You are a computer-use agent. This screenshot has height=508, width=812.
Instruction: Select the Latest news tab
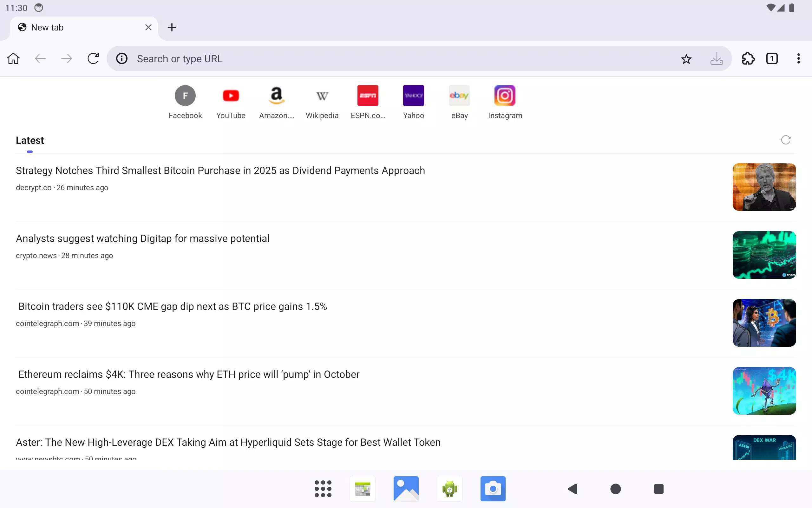30,140
